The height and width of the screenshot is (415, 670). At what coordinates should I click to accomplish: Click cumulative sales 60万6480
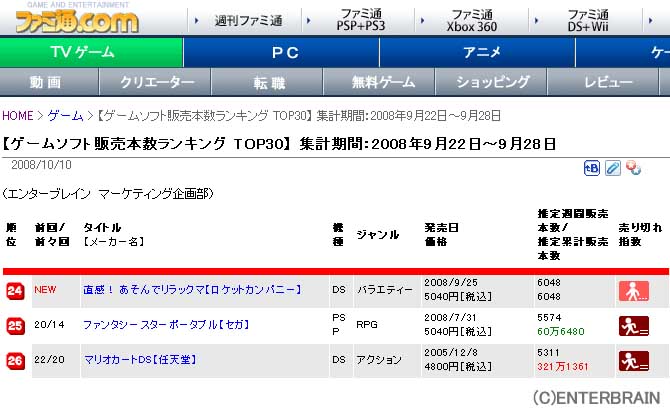click(x=561, y=332)
